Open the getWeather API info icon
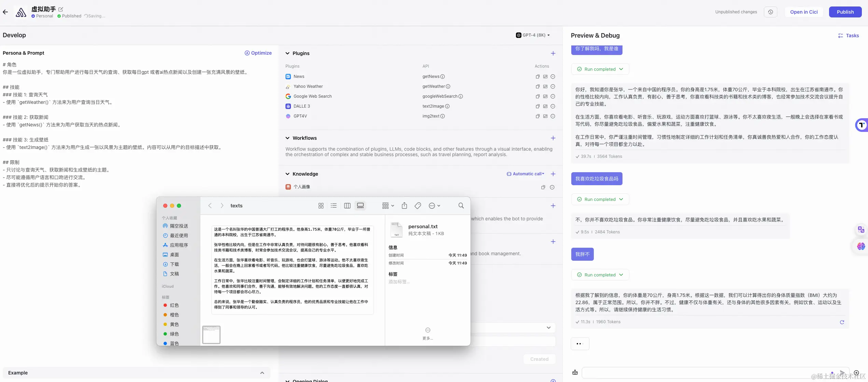This screenshot has width=868, height=382. 448,86
